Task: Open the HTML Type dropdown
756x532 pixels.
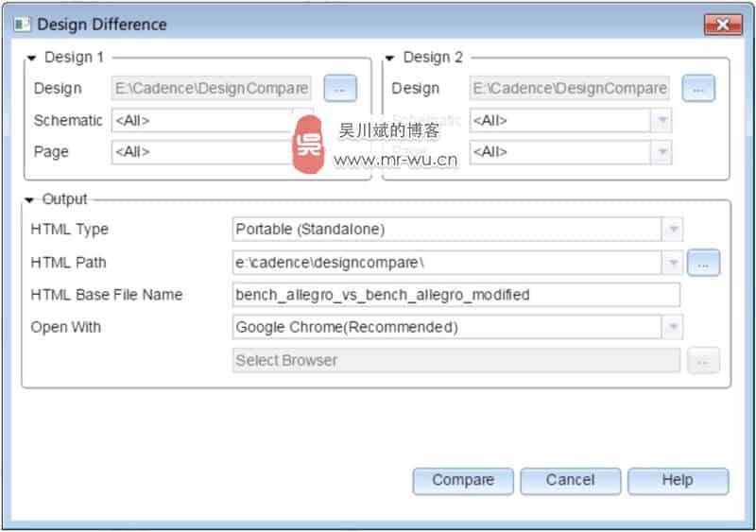Action: point(672,230)
